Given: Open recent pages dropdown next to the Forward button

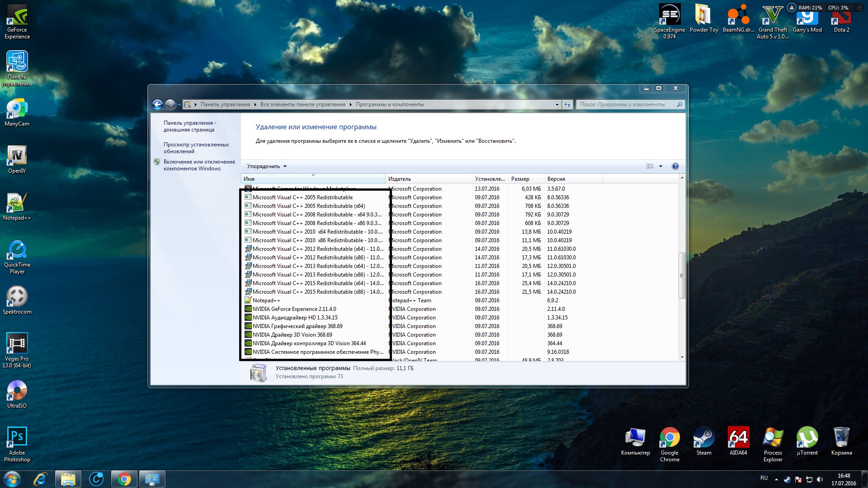Looking at the screenshot, I should click(179, 104).
